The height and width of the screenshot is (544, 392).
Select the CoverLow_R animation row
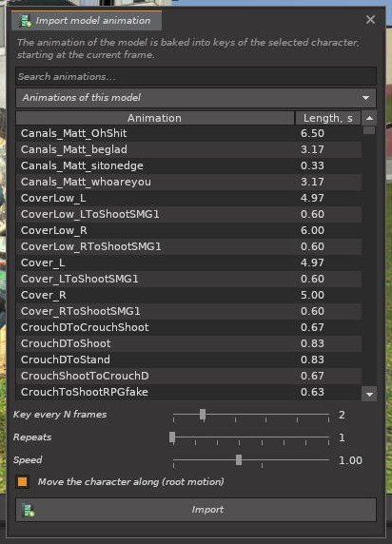coord(188,230)
